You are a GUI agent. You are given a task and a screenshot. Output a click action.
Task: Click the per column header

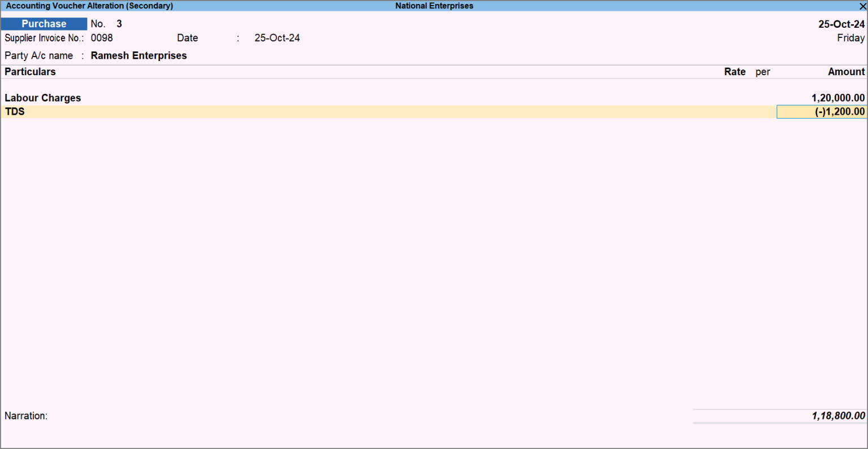pyautogui.click(x=763, y=71)
